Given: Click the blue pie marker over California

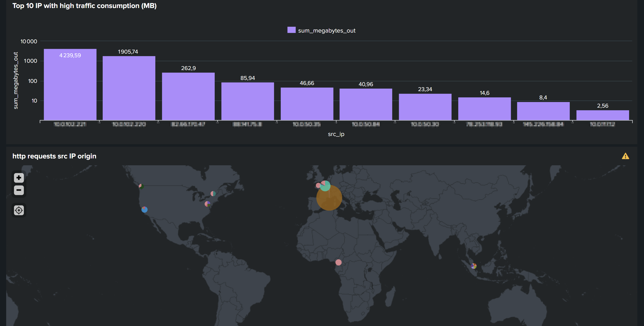Looking at the screenshot, I should coord(144,210).
